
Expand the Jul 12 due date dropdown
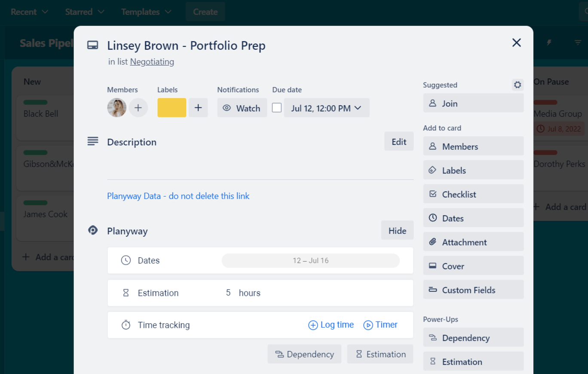tap(326, 108)
